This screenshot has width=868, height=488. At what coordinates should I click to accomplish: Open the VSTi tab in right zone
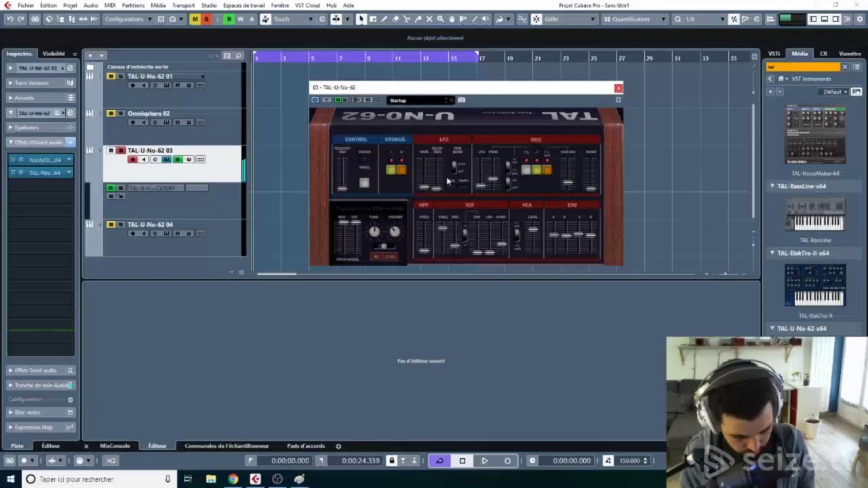coord(774,54)
